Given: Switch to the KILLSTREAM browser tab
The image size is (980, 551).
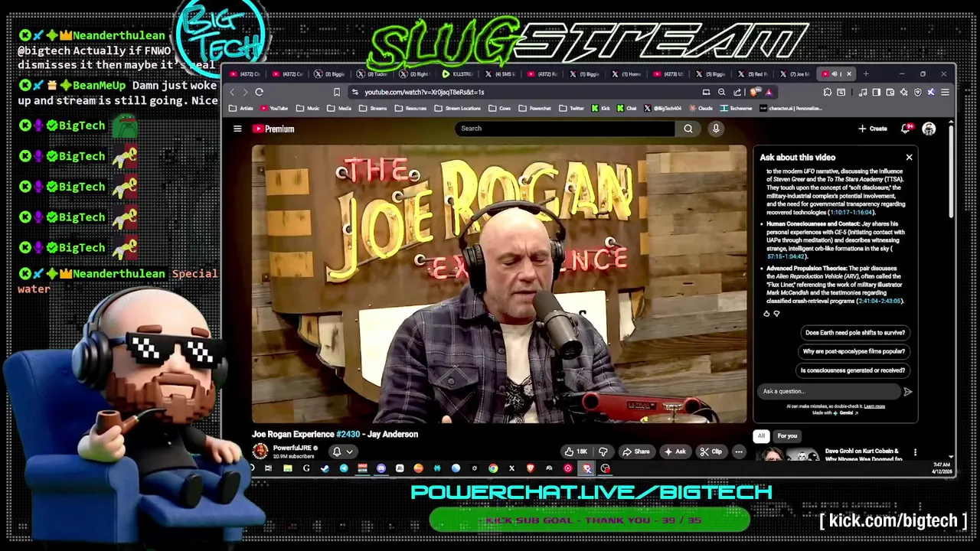Looking at the screenshot, I should point(458,74).
